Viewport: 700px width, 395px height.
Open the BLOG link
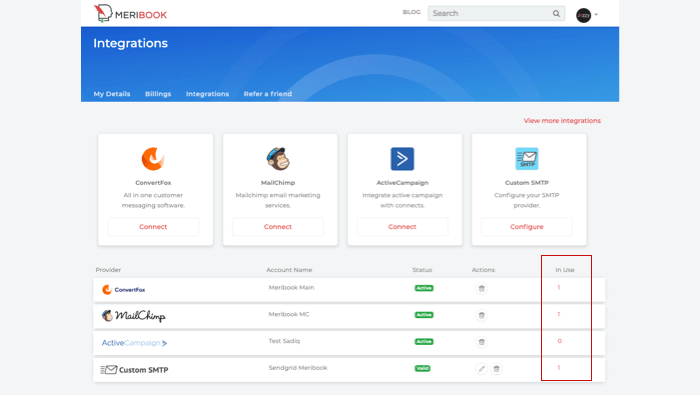coord(411,12)
